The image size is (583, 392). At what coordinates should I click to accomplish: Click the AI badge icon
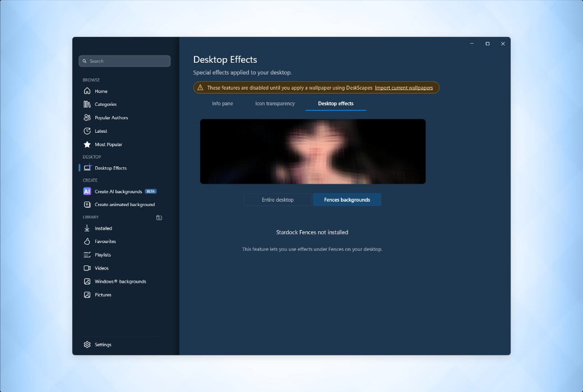tap(87, 192)
